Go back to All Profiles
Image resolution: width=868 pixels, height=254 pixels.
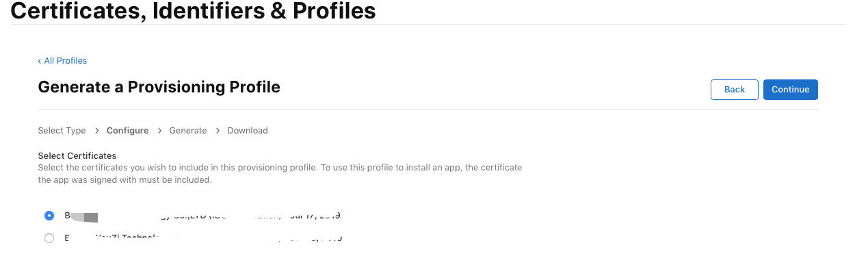(62, 61)
